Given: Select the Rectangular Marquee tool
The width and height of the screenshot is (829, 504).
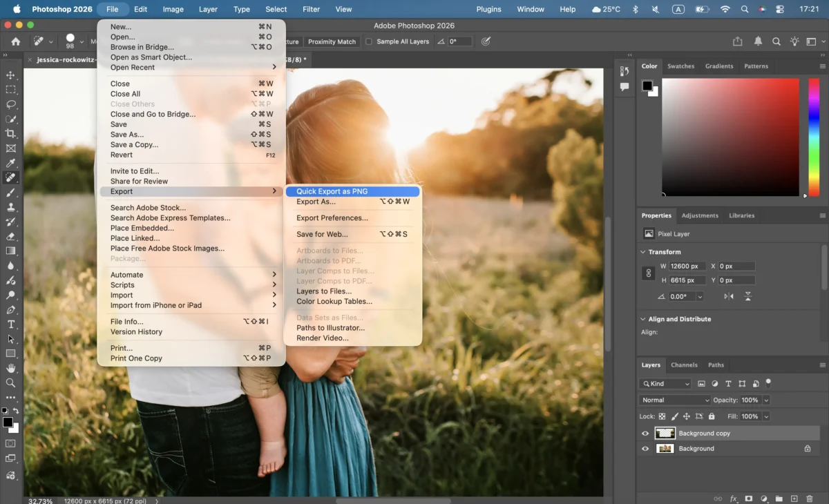Looking at the screenshot, I should tap(10, 90).
